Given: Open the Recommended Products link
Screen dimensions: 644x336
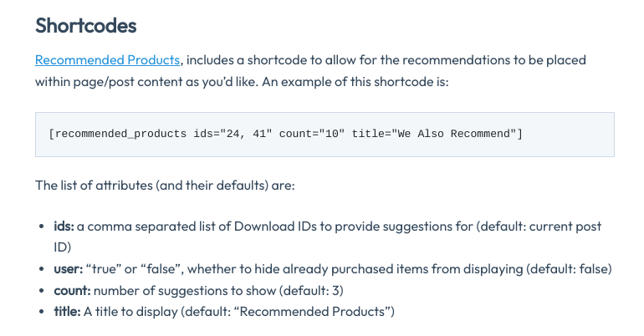Looking at the screenshot, I should click(x=108, y=60).
